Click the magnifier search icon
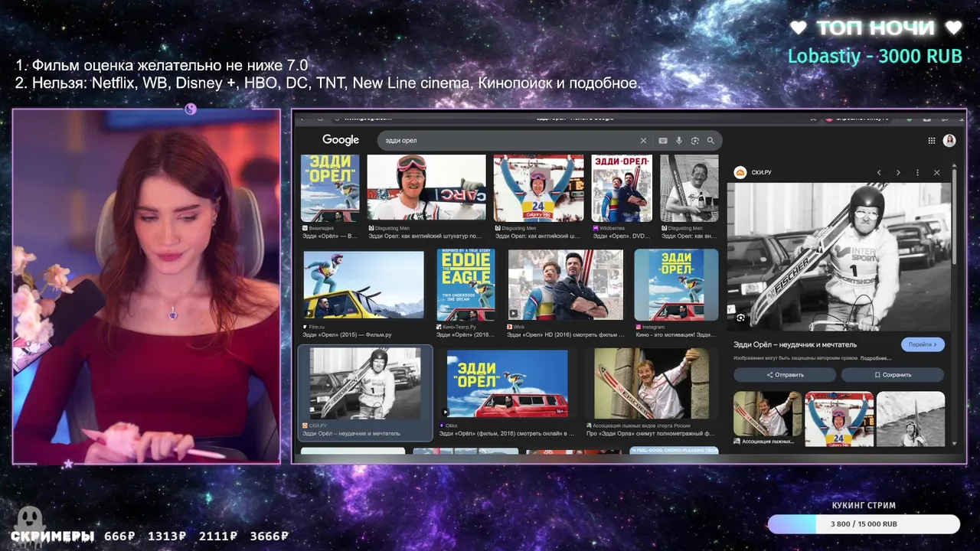Image resolution: width=980 pixels, height=551 pixels. pyautogui.click(x=710, y=141)
